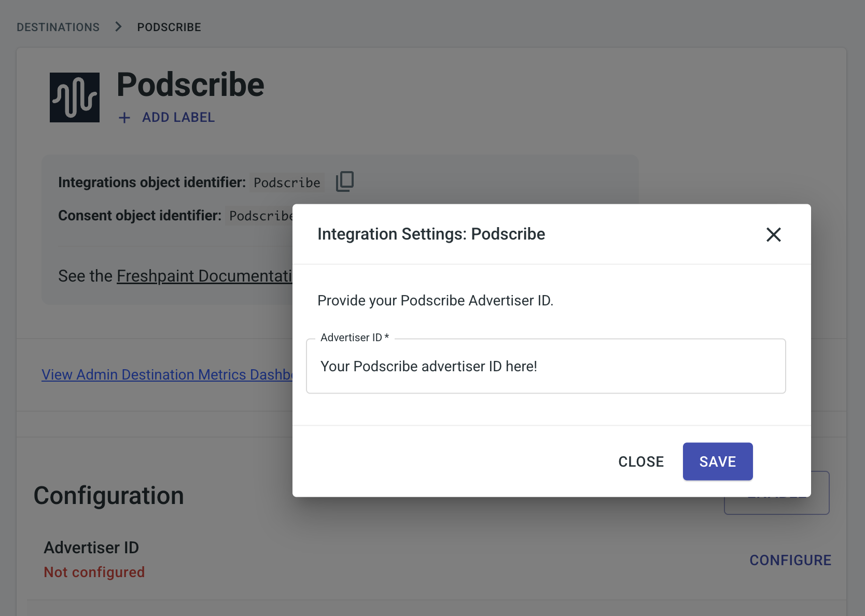Image resolution: width=865 pixels, height=616 pixels.
Task: Click the copy icon beside Integrations identifier
Action: [x=345, y=181]
